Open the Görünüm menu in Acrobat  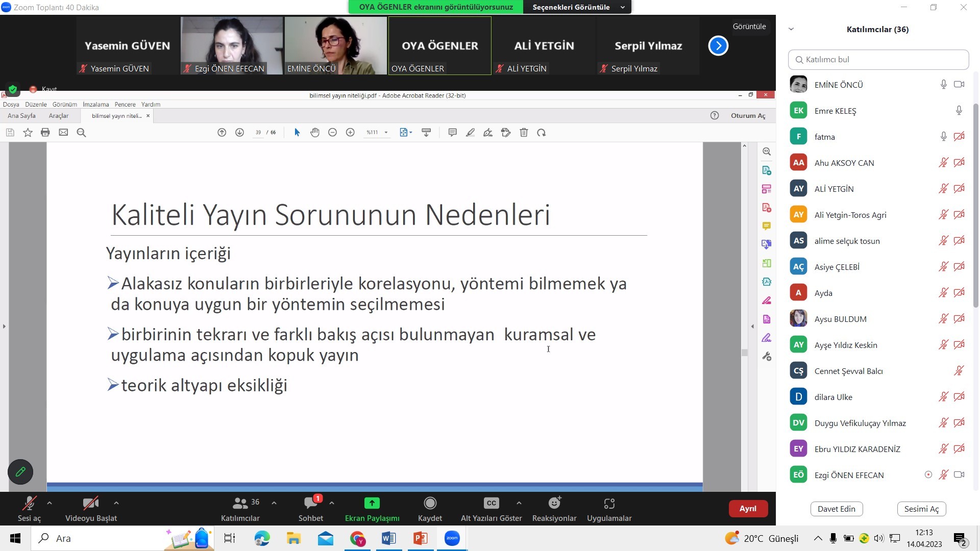coord(64,104)
